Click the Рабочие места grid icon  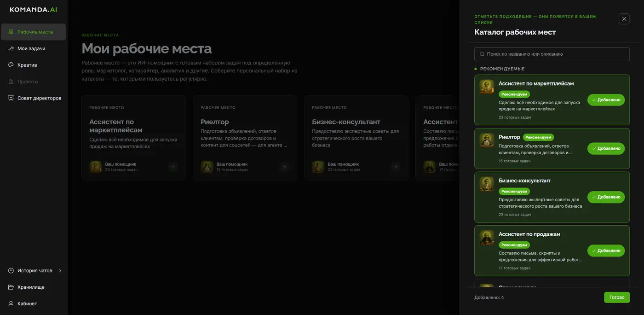[11, 32]
